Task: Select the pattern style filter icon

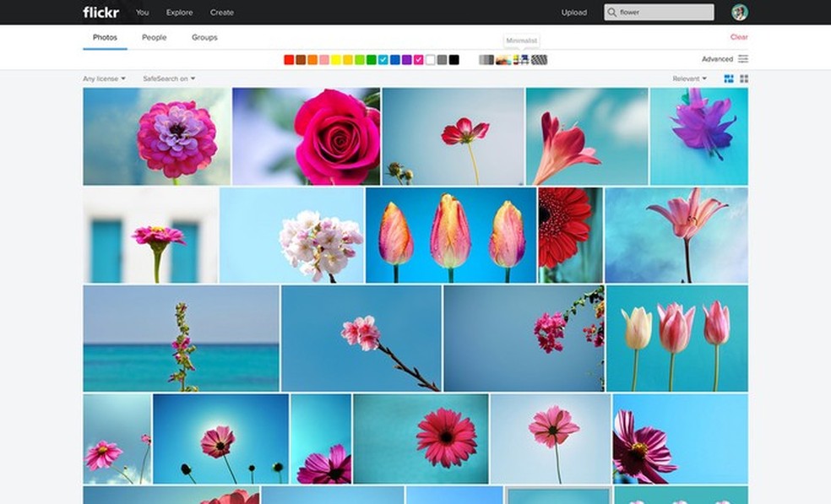Action: 539,60
